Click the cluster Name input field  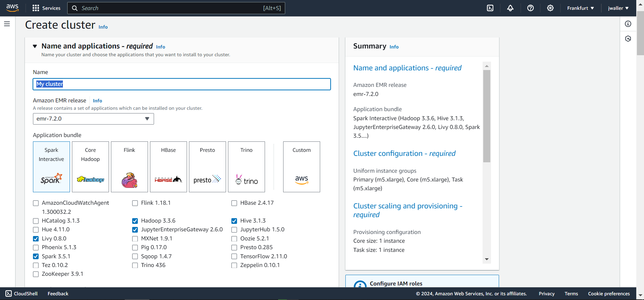coord(182,84)
